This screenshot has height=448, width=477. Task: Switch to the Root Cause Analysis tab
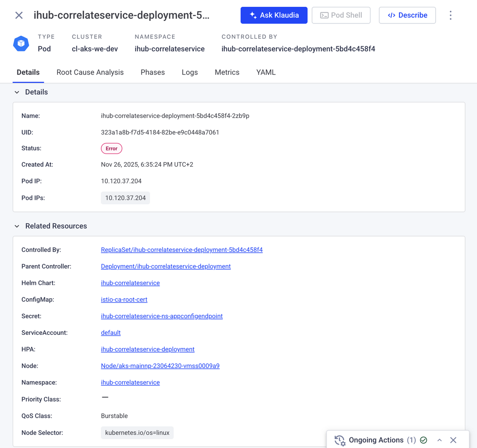90,72
